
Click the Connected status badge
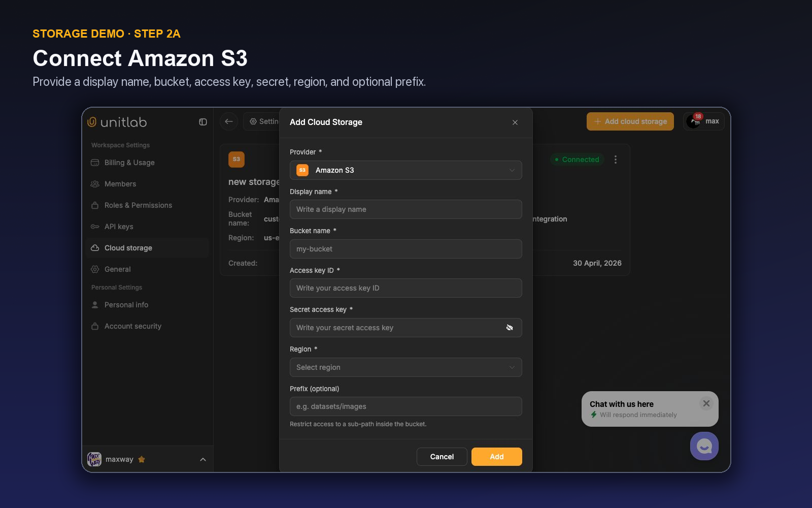(577, 160)
